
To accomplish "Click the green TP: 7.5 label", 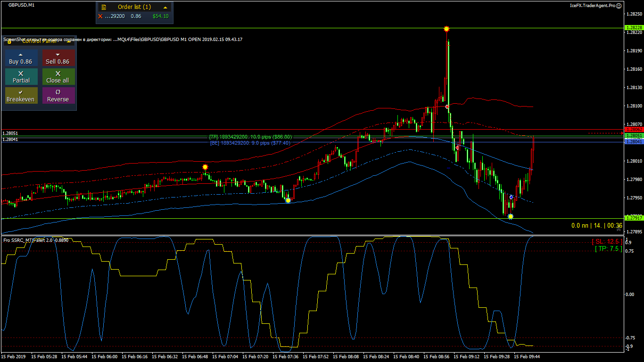I will (608, 248).
